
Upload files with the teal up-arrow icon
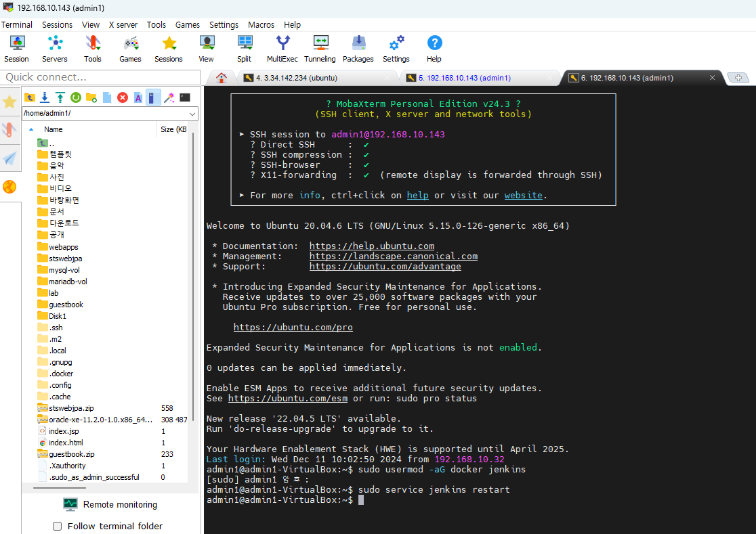click(x=60, y=97)
